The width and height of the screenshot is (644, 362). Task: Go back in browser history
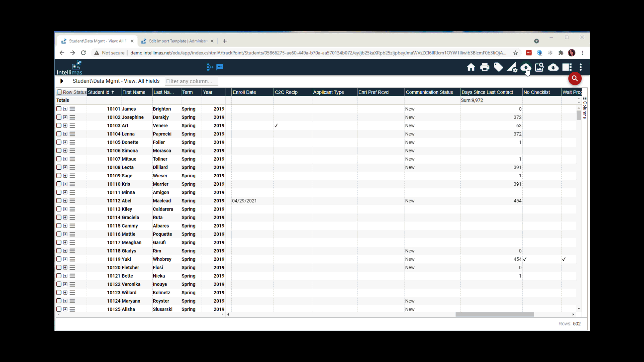(62, 53)
